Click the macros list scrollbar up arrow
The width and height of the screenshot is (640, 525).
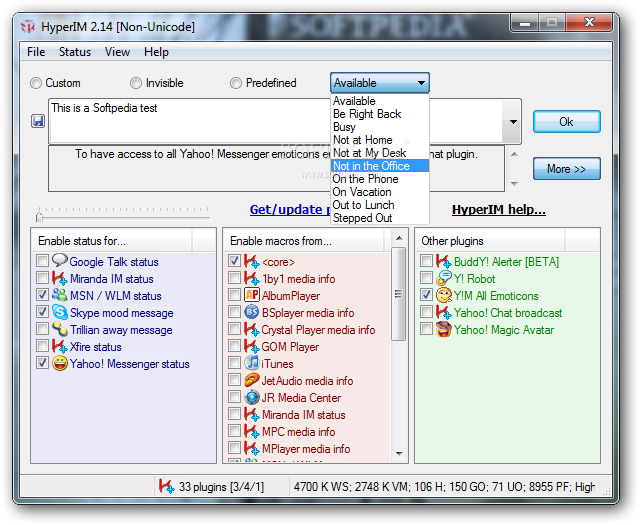tap(399, 238)
